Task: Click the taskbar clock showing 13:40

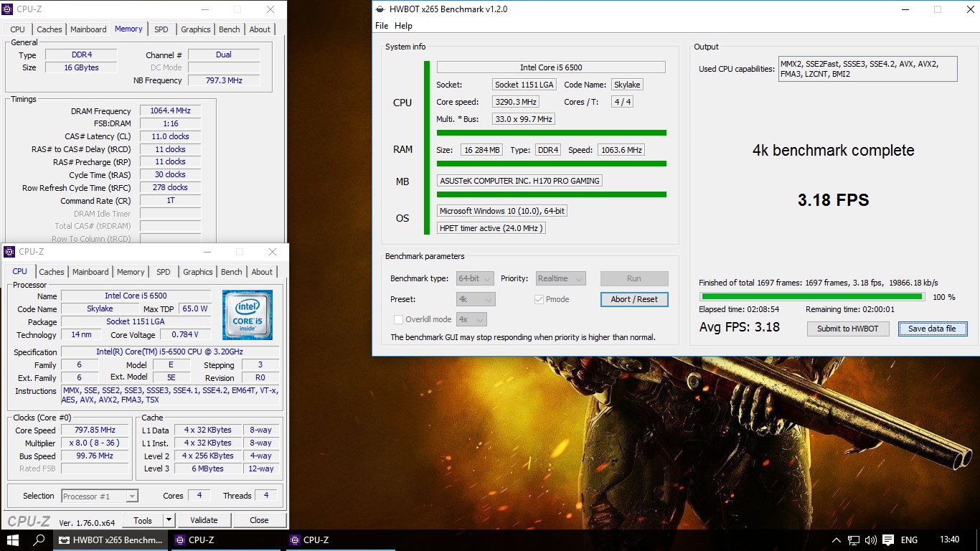Action: point(949,540)
